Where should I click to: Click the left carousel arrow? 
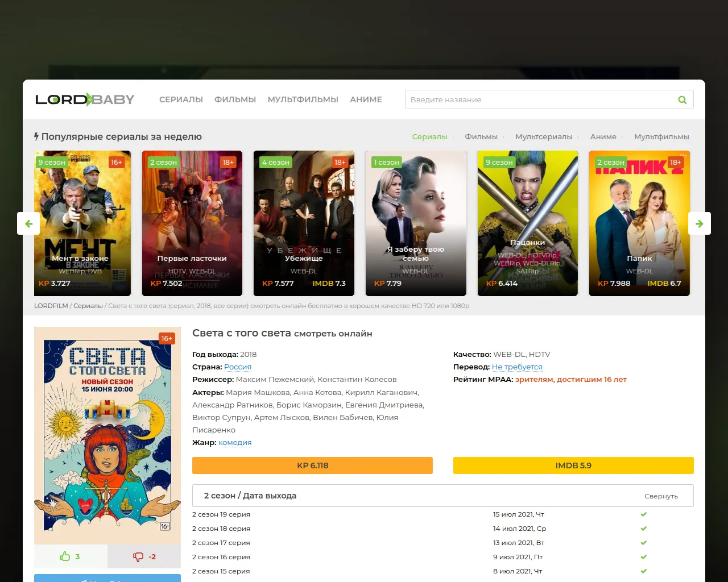click(x=28, y=223)
